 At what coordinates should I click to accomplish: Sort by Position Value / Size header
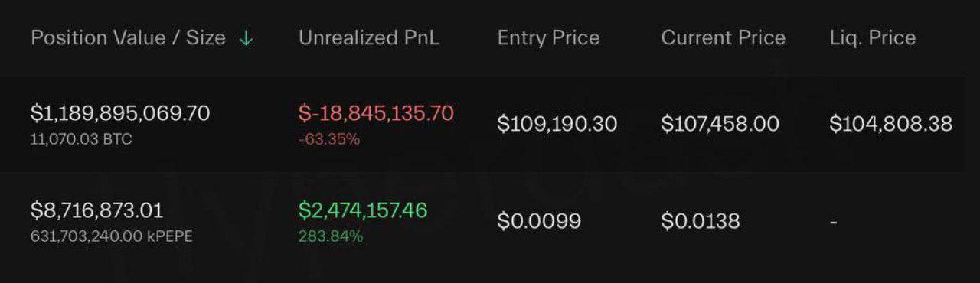pos(128,37)
